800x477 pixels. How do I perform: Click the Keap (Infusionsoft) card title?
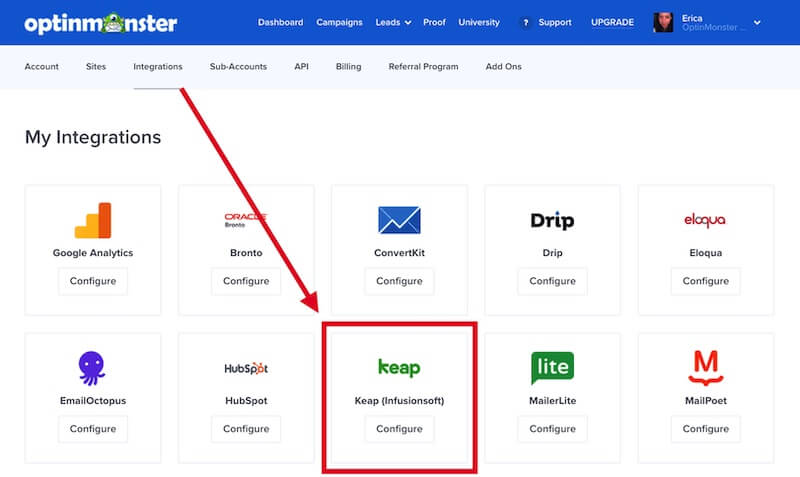[x=399, y=401]
